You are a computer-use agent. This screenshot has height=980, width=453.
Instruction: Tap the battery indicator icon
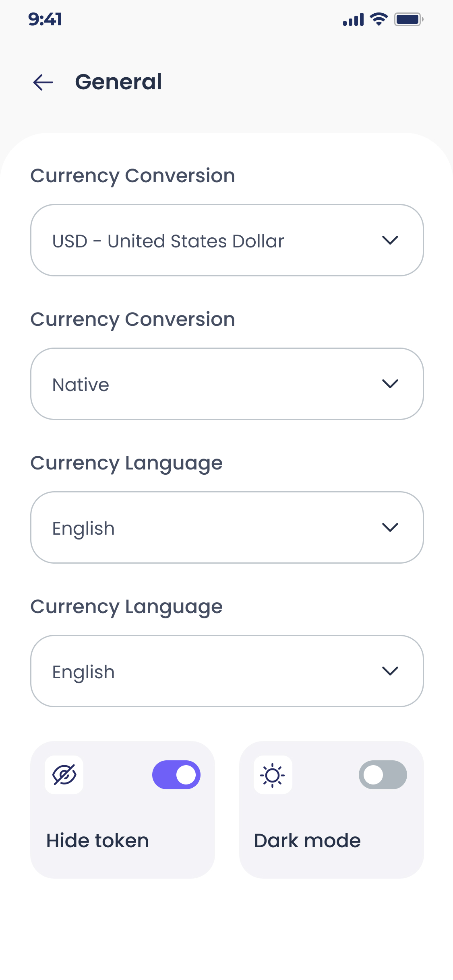tap(408, 19)
